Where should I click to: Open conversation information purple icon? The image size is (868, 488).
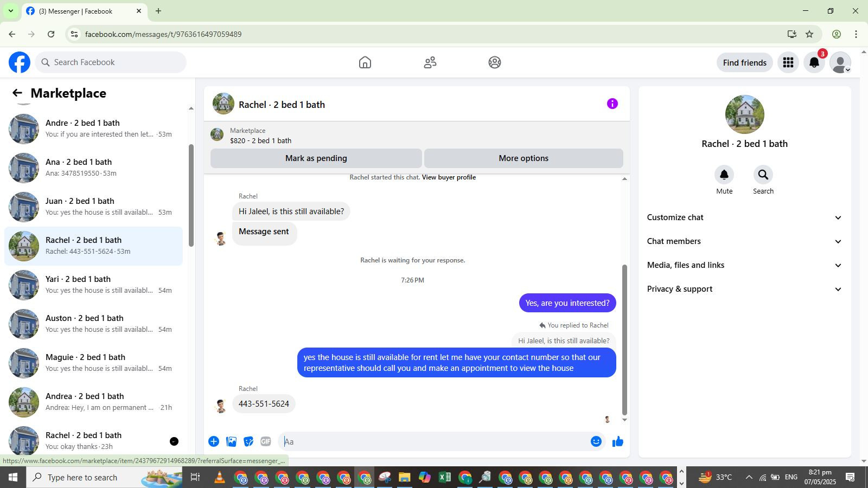pyautogui.click(x=612, y=104)
